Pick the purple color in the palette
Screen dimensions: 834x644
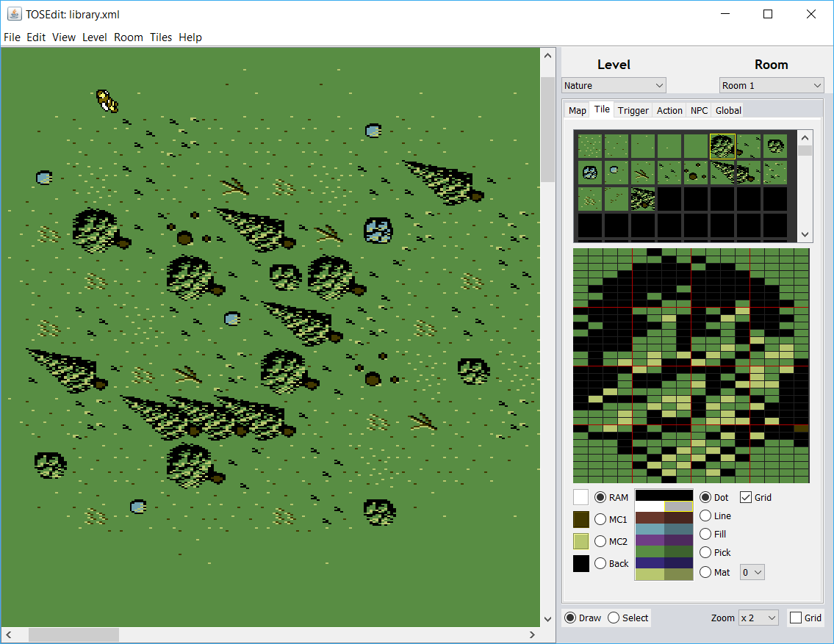click(x=650, y=540)
